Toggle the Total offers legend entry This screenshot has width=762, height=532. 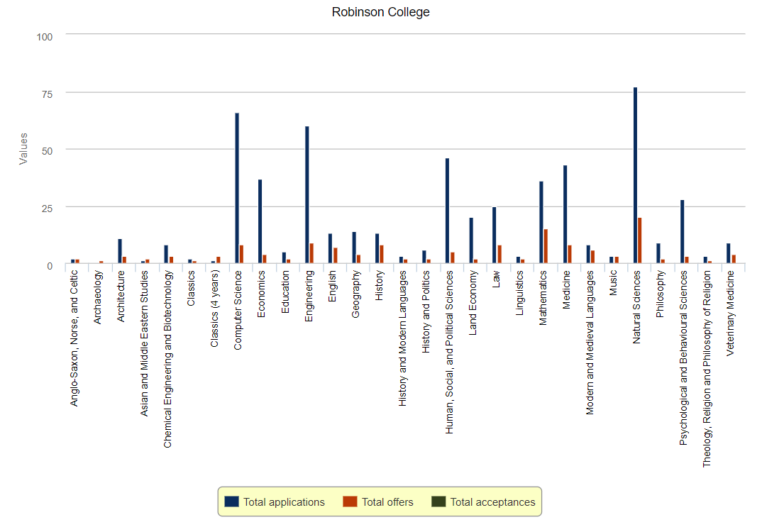click(x=378, y=502)
